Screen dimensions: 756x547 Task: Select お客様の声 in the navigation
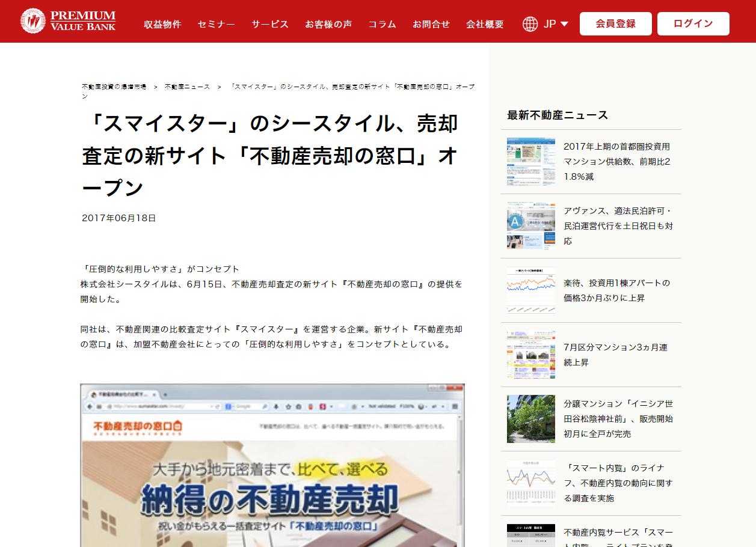click(x=328, y=24)
